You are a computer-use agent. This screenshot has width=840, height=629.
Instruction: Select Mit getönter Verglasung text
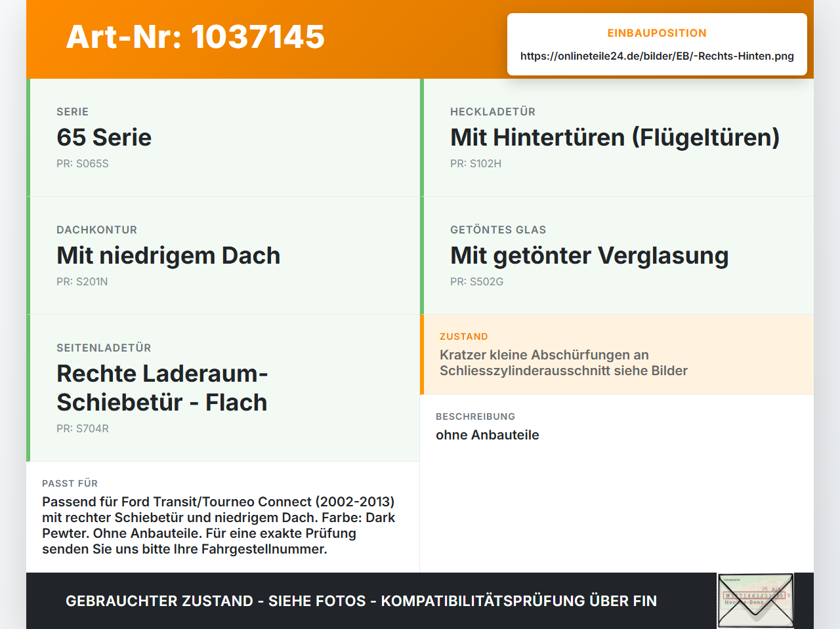coord(589,255)
